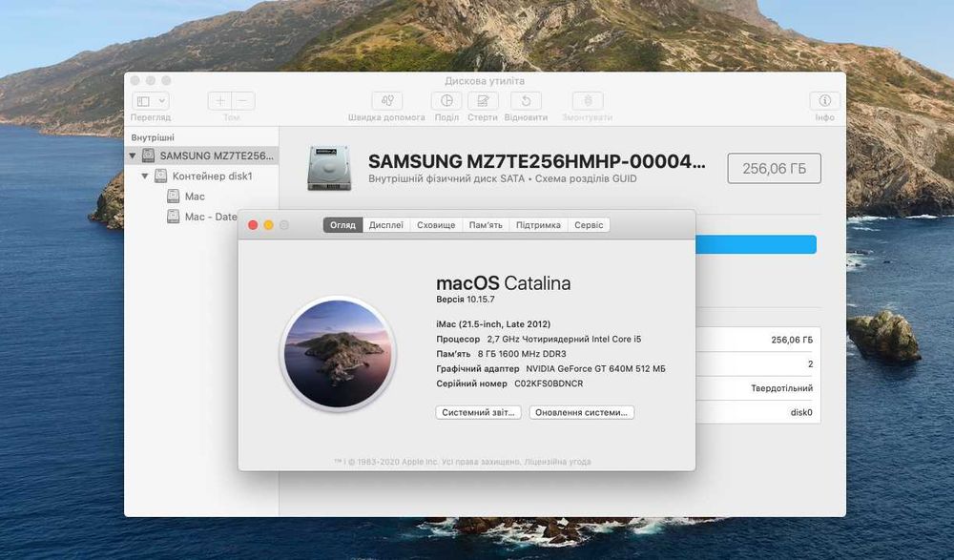This screenshot has width=954, height=560.
Task: Click the Внутрішні sidebar section header
Action: 153,137
